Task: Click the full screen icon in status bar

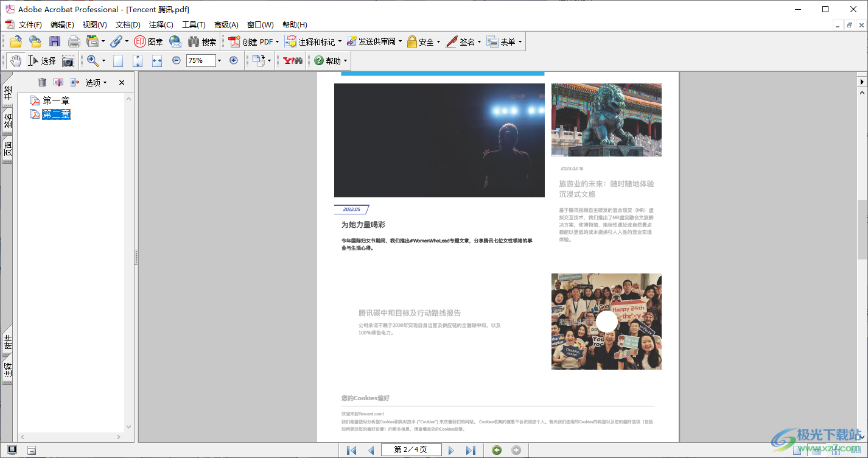Action: click(12, 450)
